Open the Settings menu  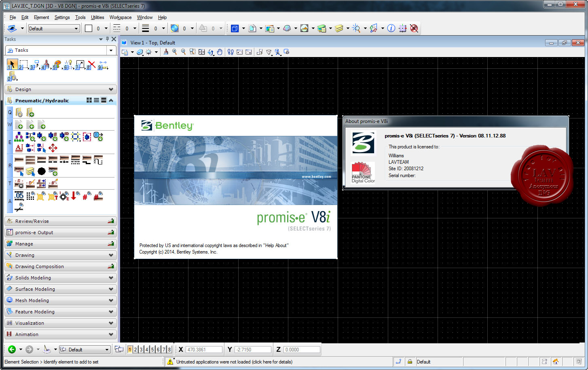point(62,17)
